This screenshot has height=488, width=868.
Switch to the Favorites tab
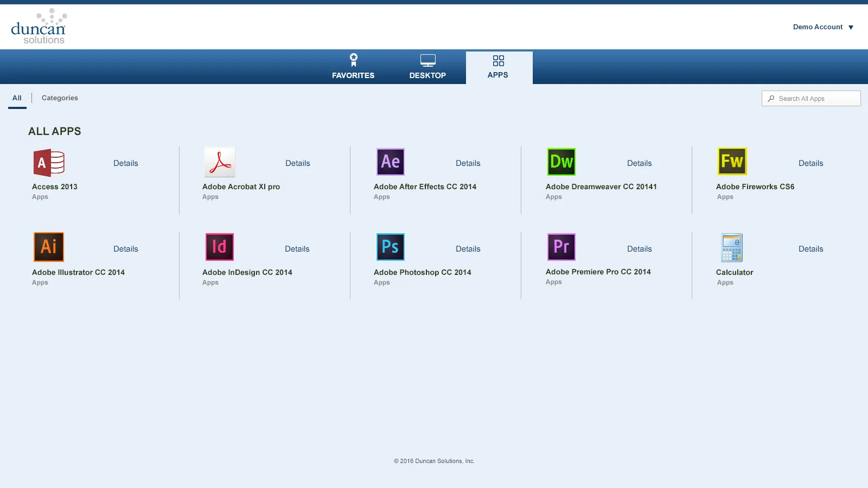point(353,67)
